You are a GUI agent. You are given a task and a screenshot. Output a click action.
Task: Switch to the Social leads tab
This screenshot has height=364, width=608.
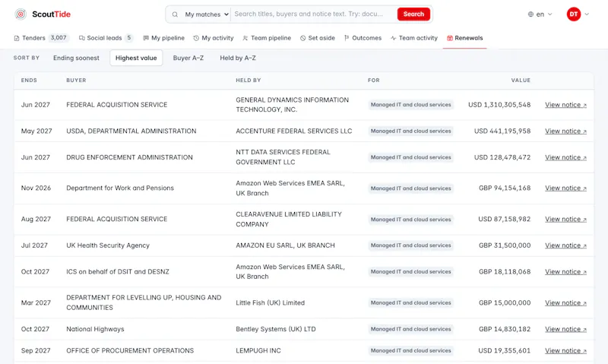(106, 38)
